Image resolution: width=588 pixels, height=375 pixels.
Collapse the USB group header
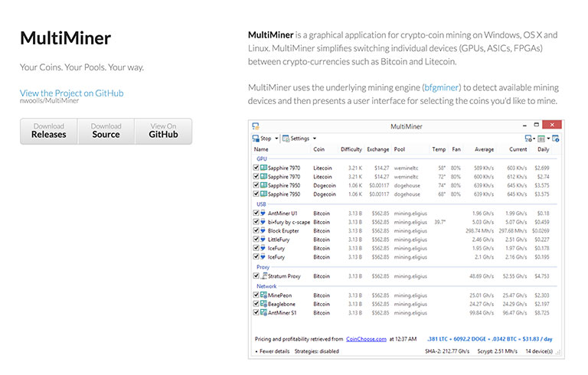(261, 204)
